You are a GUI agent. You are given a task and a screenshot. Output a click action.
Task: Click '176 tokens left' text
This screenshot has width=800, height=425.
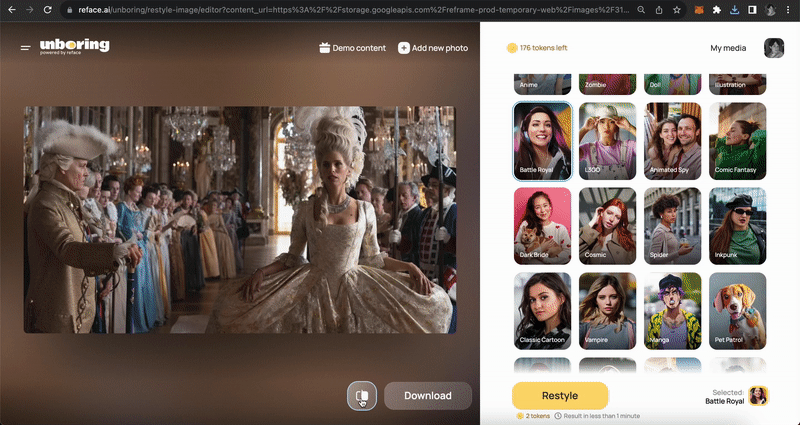(543, 48)
